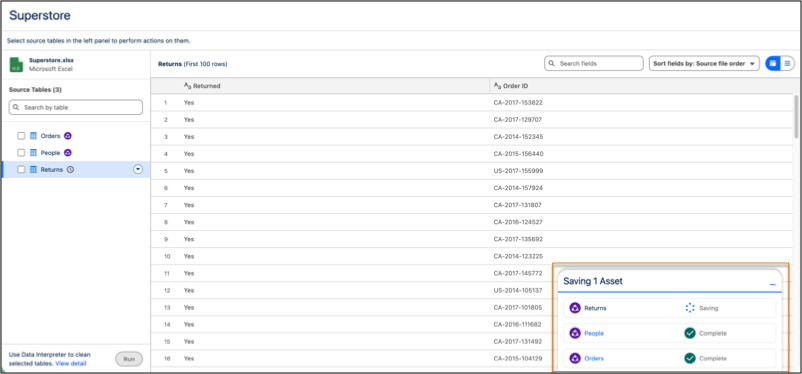Minimize the Saving 1 Asset panel
This screenshot has height=374, width=802.
[x=772, y=284]
